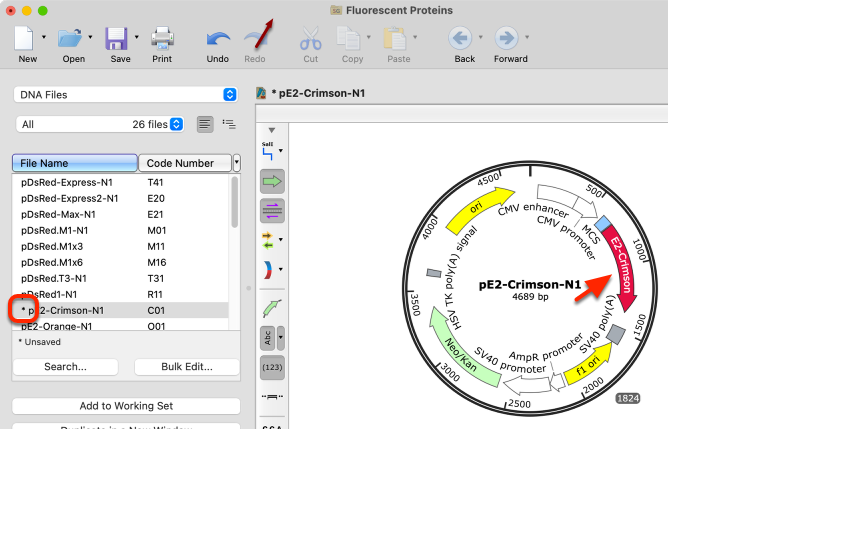The image size is (865, 555).
Task: Toggle the green arrow features display
Action: (272, 181)
